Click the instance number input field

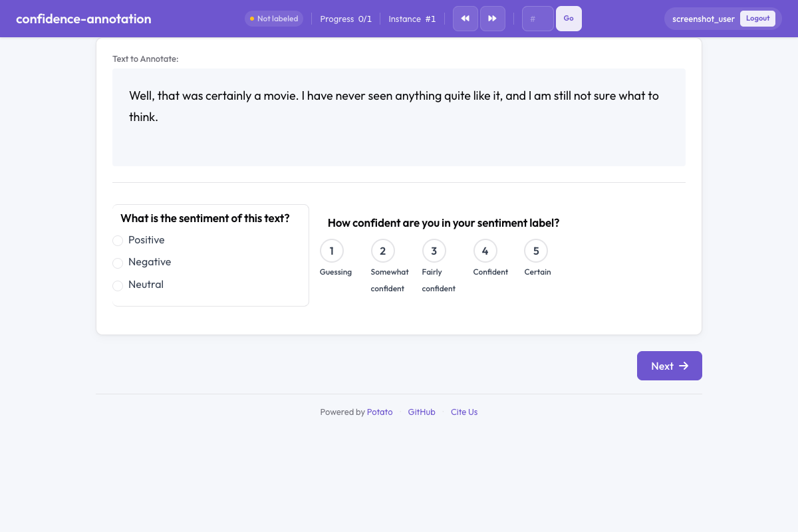pyautogui.click(x=538, y=19)
